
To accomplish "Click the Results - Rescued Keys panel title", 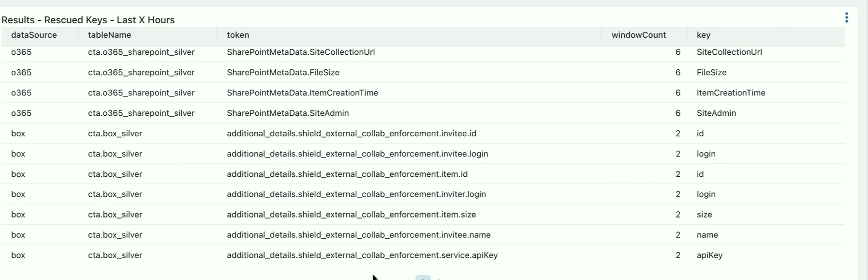I will [x=88, y=20].
